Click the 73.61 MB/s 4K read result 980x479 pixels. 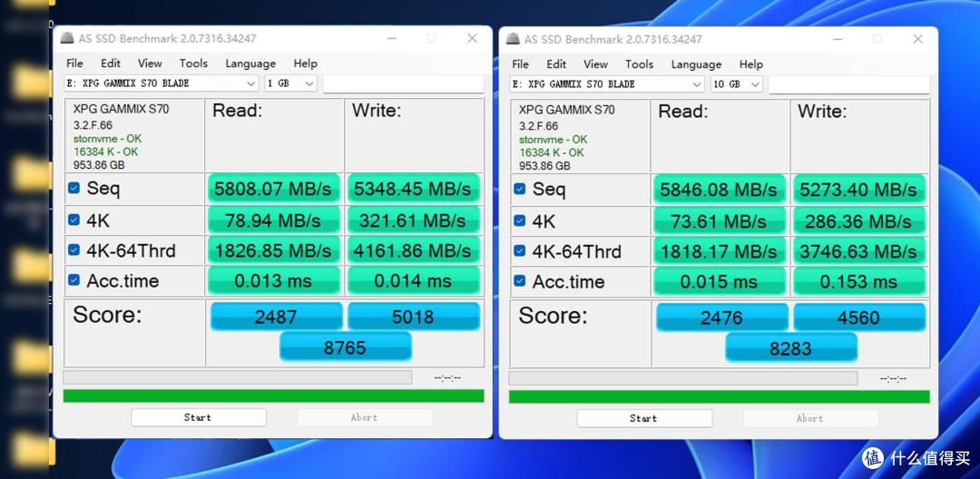[719, 220]
